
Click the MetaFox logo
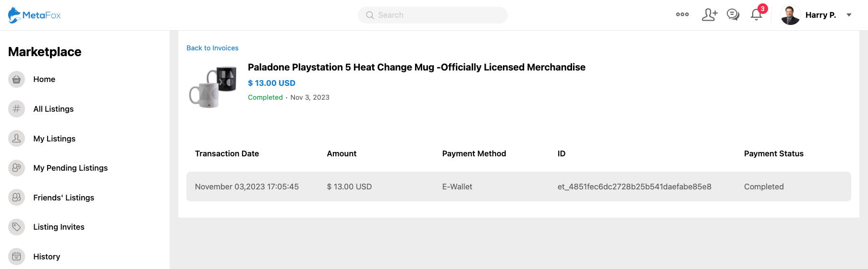pos(34,15)
